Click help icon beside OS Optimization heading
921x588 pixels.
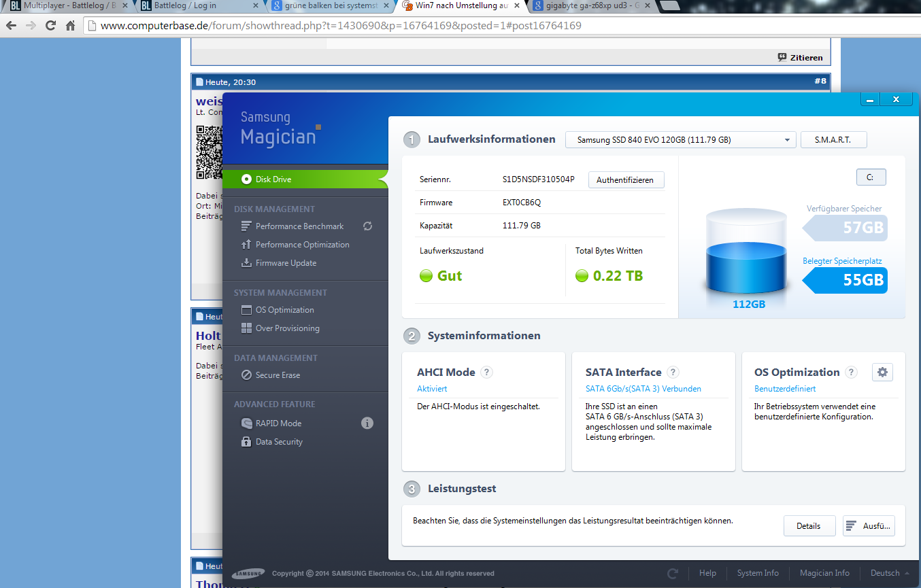pyautogui.click(x=851, y=373)
